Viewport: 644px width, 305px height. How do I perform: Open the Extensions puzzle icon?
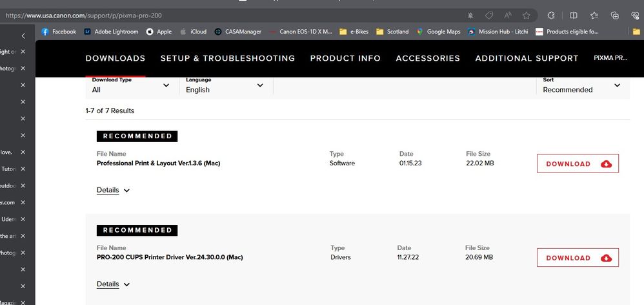coord(551,16)
